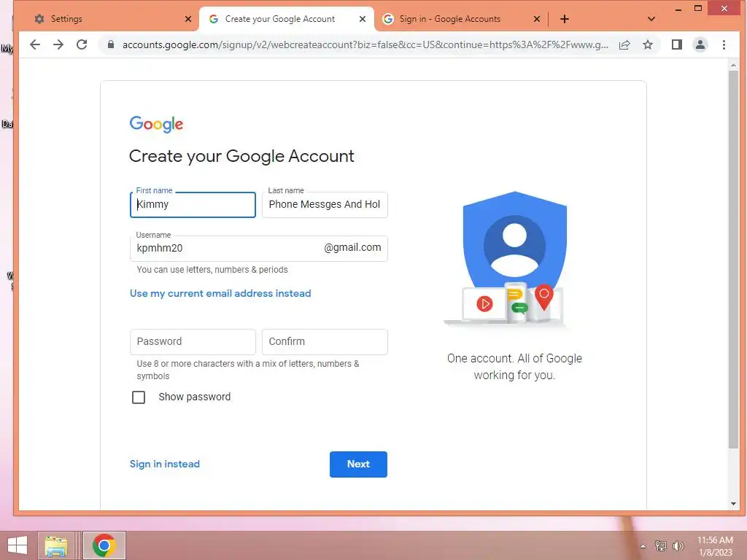This screenshot has height=560, width=747.
Task: Click the page's vertical scrollbar thumb
Action: tap(733, 260)
